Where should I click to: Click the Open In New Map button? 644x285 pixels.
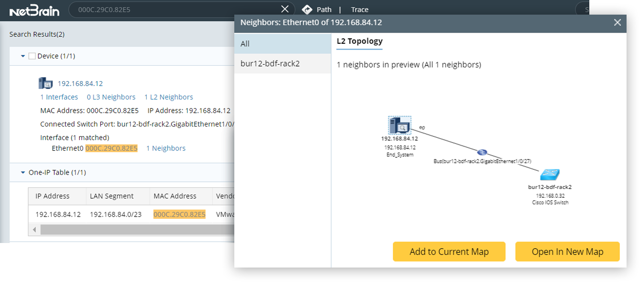coord(567,251)
